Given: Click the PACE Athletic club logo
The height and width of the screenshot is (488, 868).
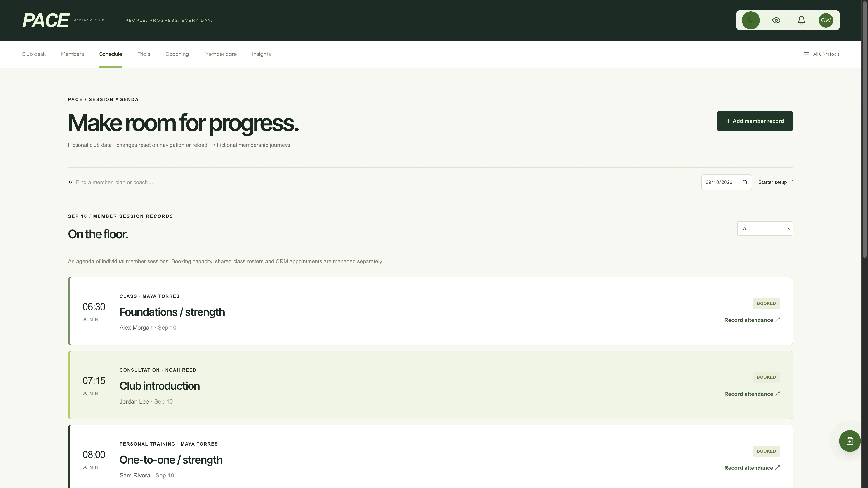Looking at the screenshot, I should (x=63, y=20).
